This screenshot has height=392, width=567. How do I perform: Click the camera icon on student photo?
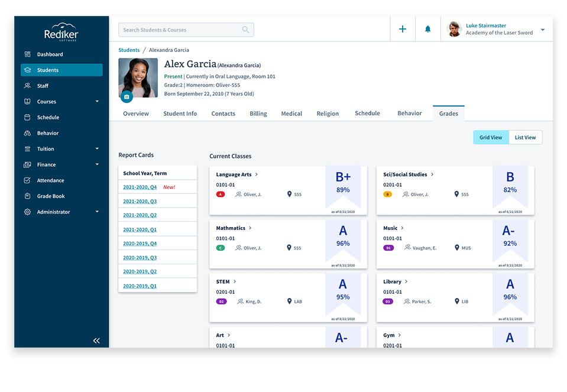pos(127,97)
